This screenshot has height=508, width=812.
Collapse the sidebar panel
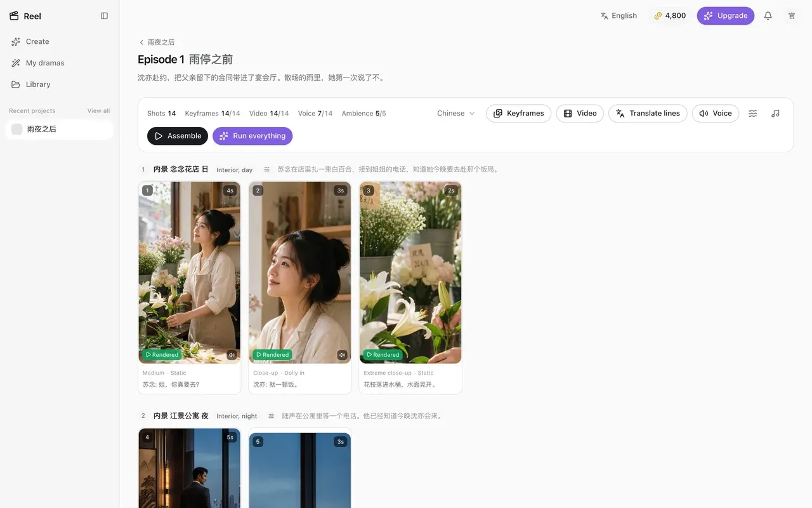click(105, 16)
